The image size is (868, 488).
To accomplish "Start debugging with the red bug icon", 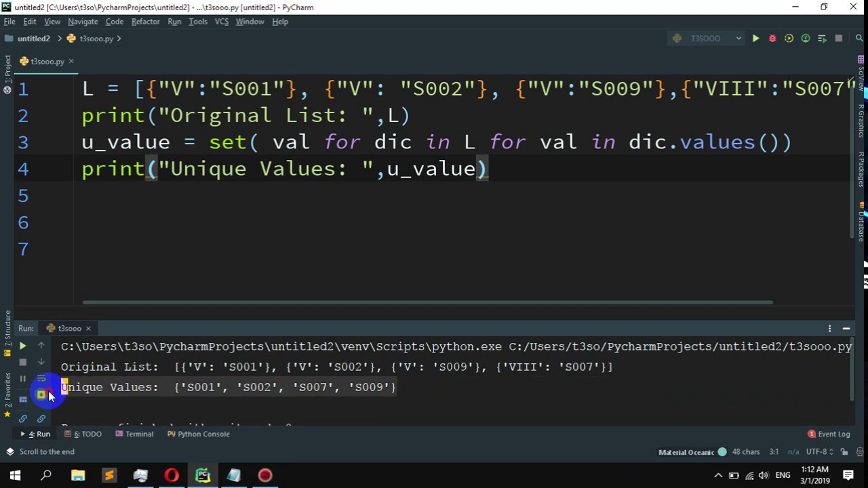I will pyautogui.click(x=772, y=39).
